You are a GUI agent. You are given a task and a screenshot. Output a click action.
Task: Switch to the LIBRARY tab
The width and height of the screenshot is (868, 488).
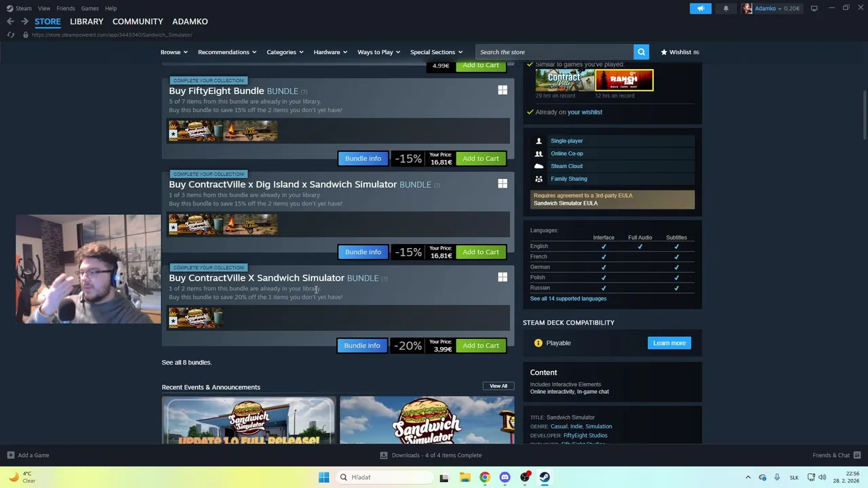pyautogui.click(x=87, y=22)
